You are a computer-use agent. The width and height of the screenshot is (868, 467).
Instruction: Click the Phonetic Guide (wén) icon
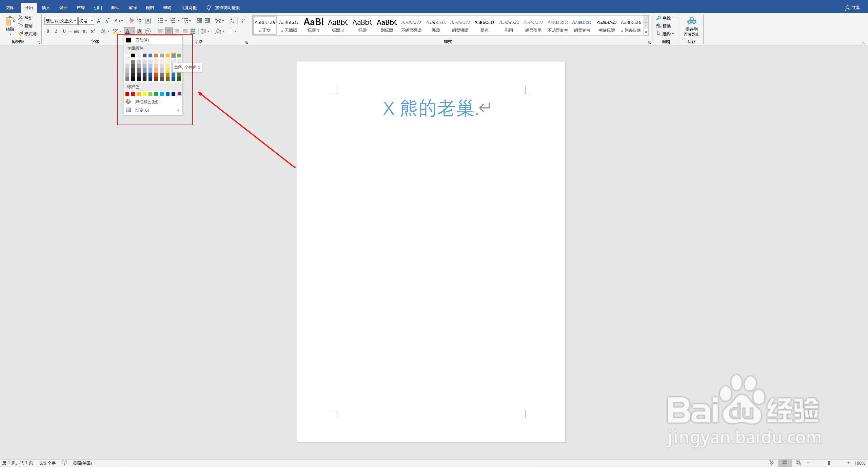140,21
